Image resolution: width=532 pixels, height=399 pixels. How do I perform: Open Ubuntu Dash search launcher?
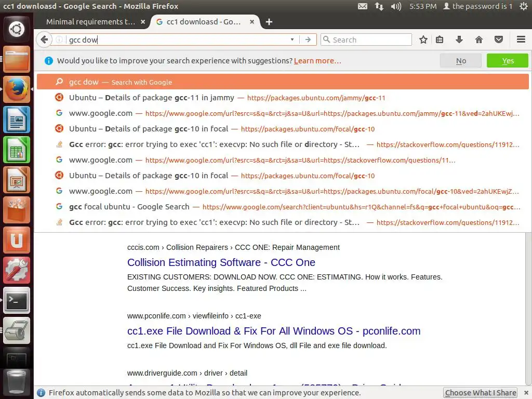17,29
